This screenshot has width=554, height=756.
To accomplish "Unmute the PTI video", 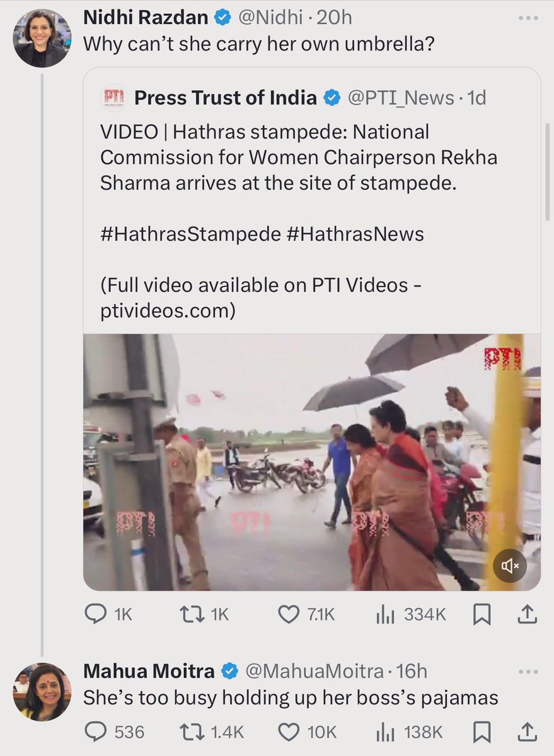I will (x=509, y=566).
